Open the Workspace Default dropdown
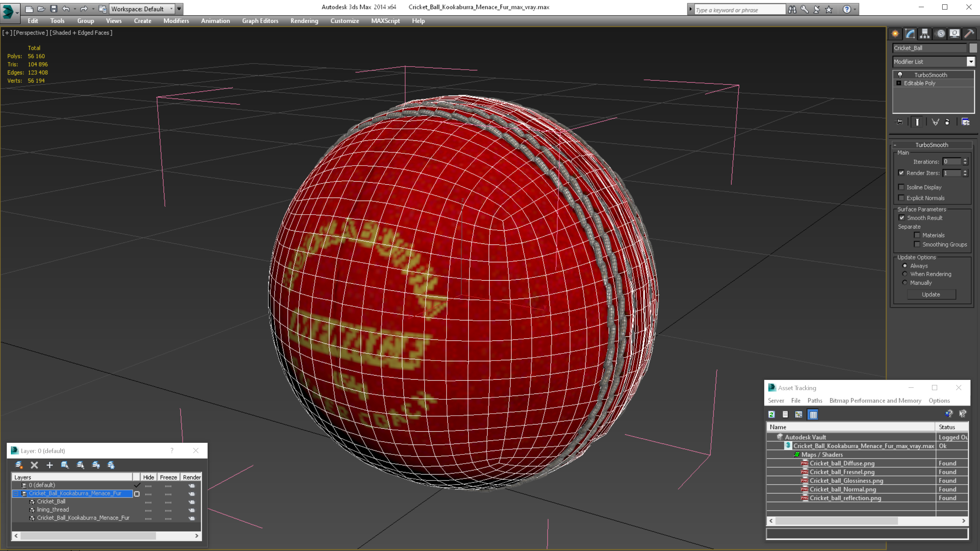Screen dimensions: 980x551 point(142,9)
